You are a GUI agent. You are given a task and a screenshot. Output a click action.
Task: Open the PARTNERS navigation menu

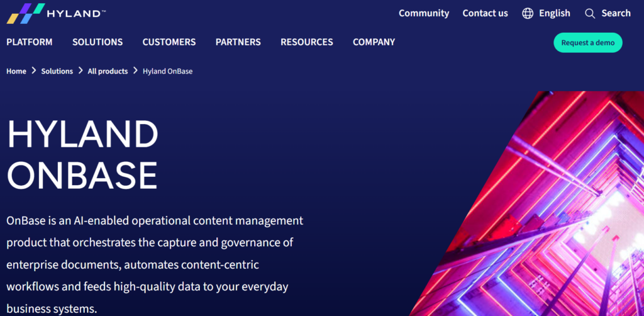tap(238, 42)
